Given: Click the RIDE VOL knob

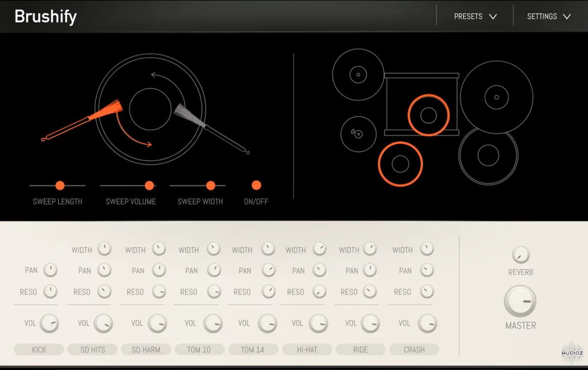Looking at the screenshot, I should pos(370,323).
